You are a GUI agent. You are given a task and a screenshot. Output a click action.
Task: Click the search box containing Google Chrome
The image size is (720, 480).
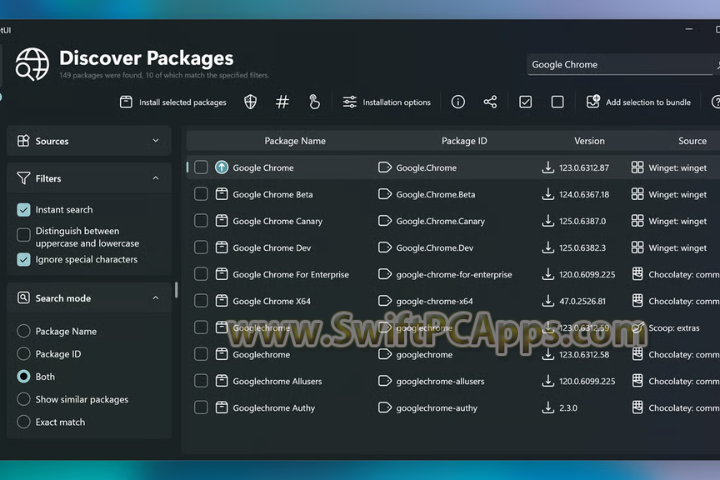620,65
